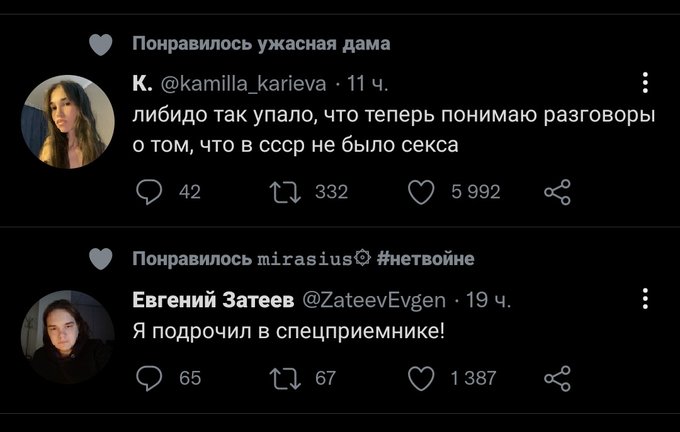This screenshot has height=432, width=680.
Task: Reply to the kamilla_karieva tweet
Action: coord(148,192)
